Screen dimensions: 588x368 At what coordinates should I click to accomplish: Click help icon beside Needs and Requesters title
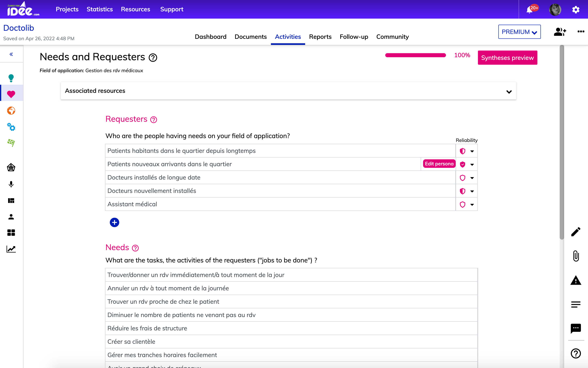coord(153,58)
